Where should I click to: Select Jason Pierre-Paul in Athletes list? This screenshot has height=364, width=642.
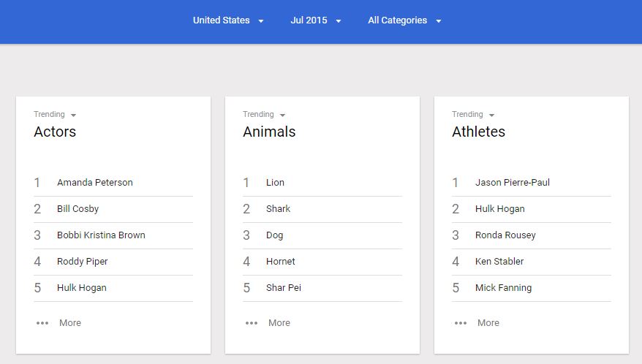[513, 183]
